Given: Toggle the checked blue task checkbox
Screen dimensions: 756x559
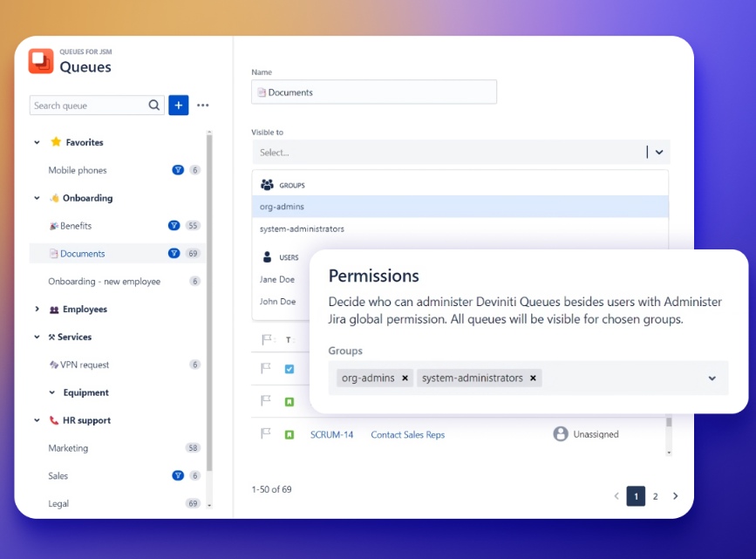Looking at the screenshot, I should [291, 371].
